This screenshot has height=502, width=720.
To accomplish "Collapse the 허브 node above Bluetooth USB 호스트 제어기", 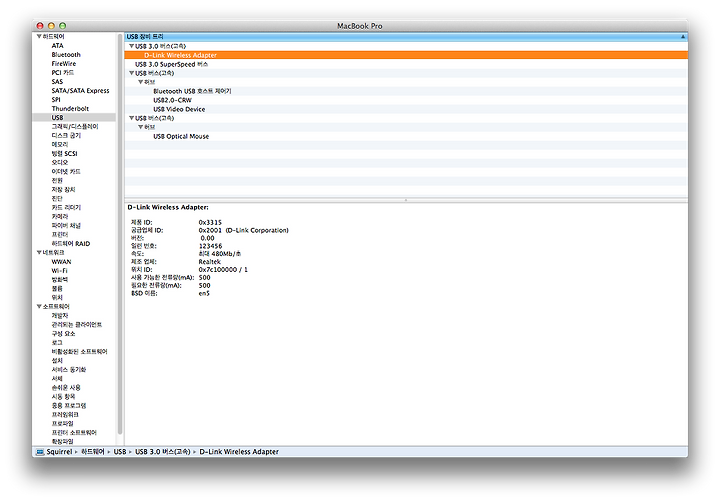I will 141,82.
